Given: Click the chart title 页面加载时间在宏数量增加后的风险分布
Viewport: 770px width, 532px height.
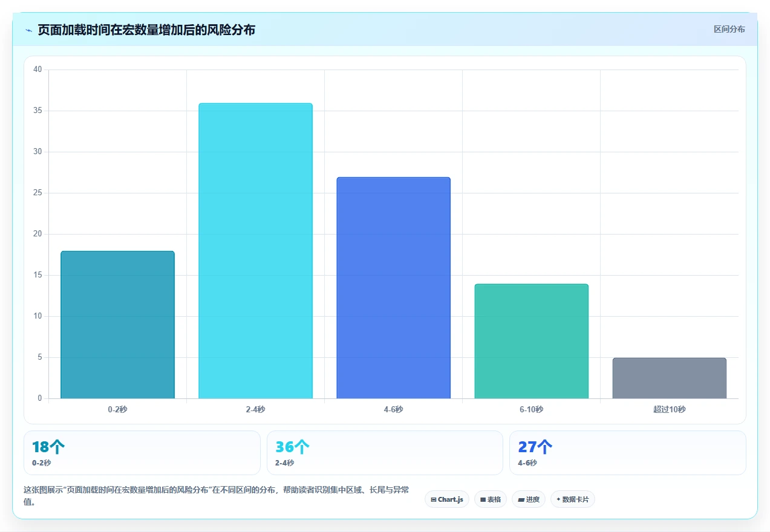Looking at the screenshot, I should coord(146,30).
